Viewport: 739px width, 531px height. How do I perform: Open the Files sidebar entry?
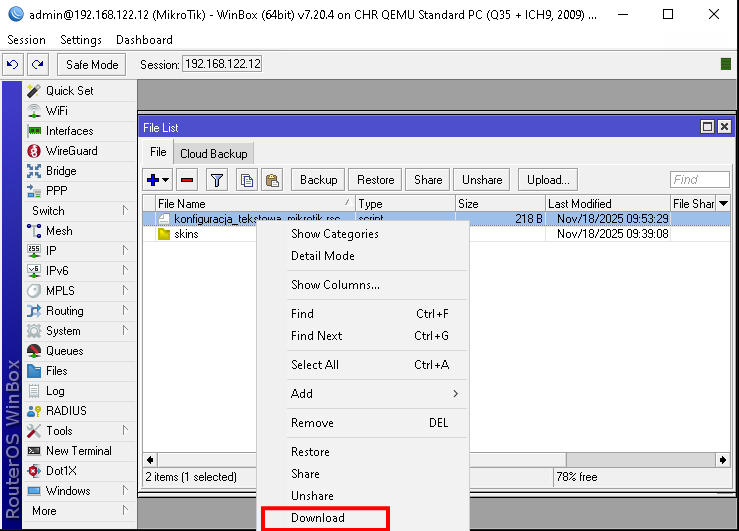click(79, 371)
